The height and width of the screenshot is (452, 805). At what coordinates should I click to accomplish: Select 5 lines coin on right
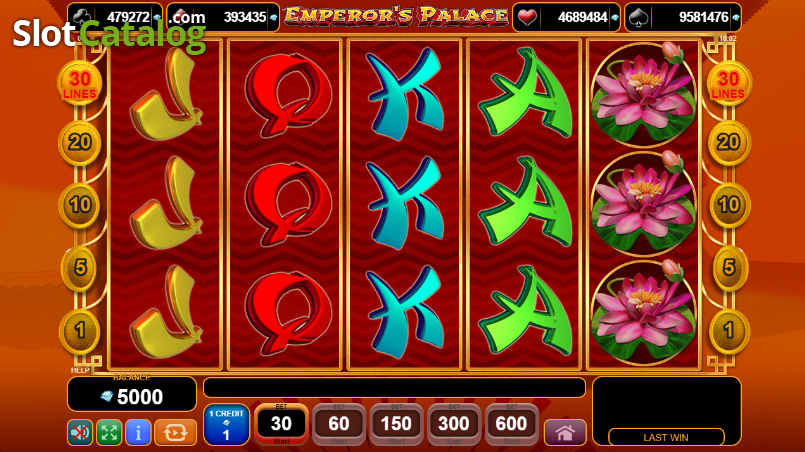729,268
